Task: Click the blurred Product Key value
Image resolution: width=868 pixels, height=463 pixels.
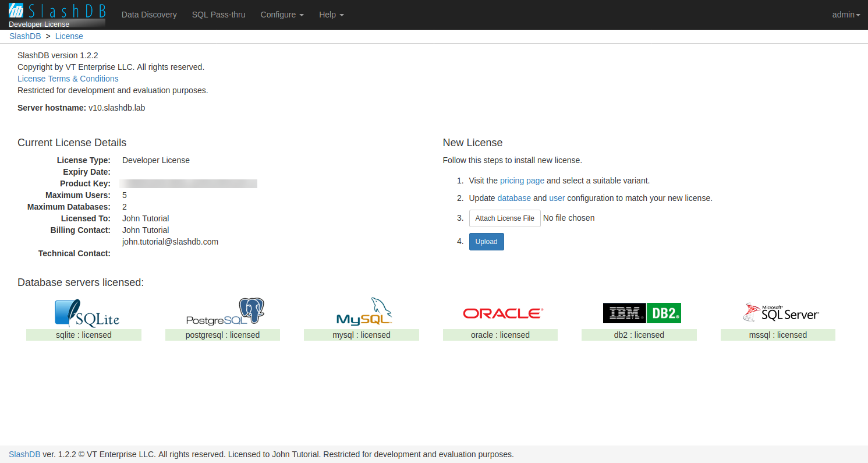Action: coord(188,183)
